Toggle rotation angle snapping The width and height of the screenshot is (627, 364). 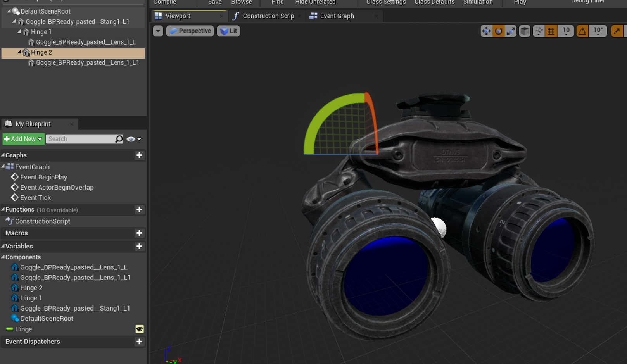click(x=582, y=31)
